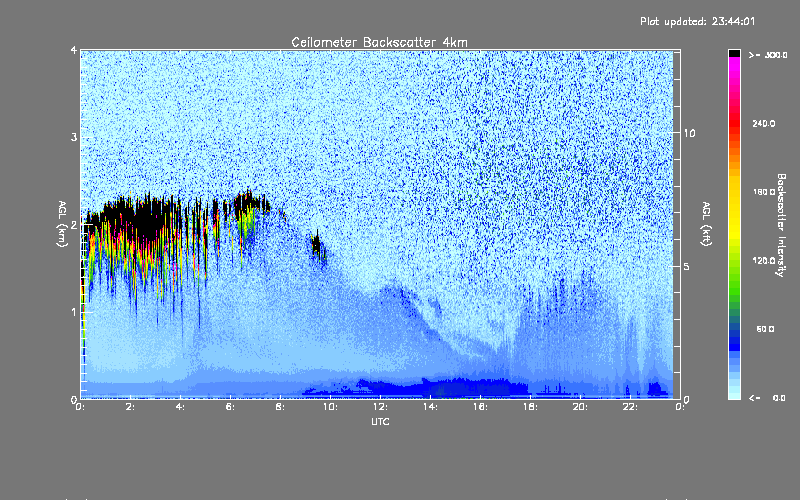Select the "Backscatter Intensity" colorbar label
The width and height of the screenshot is (800, 500).
[781, 225]
